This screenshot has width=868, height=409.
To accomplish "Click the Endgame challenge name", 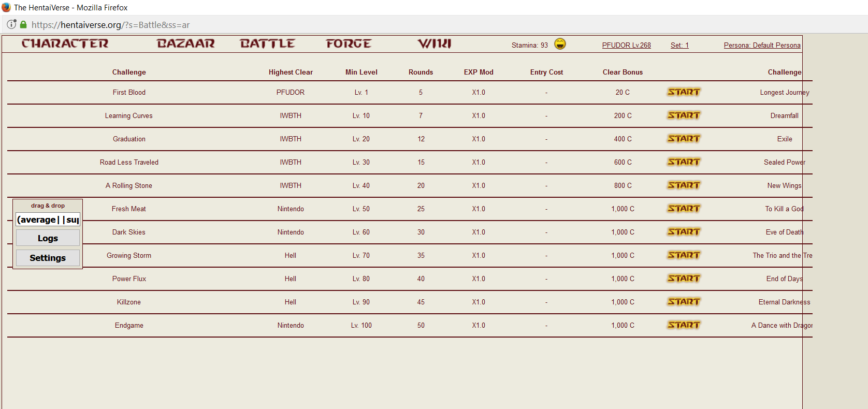I will click(129, 325).
